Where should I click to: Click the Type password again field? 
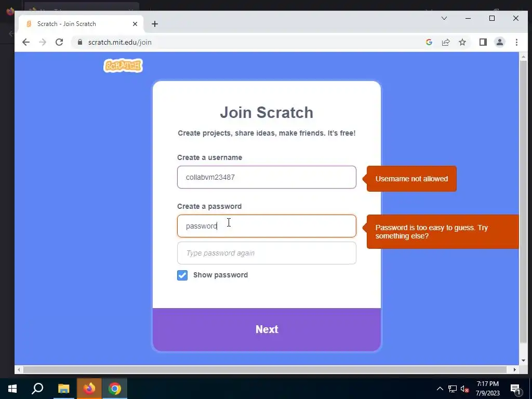pos(267,253)
